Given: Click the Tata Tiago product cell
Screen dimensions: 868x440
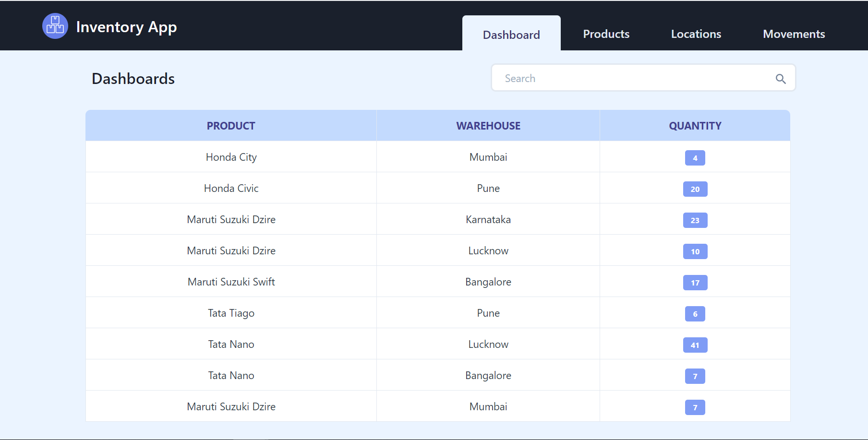Looking at the screenshot, I should point(231,313).
